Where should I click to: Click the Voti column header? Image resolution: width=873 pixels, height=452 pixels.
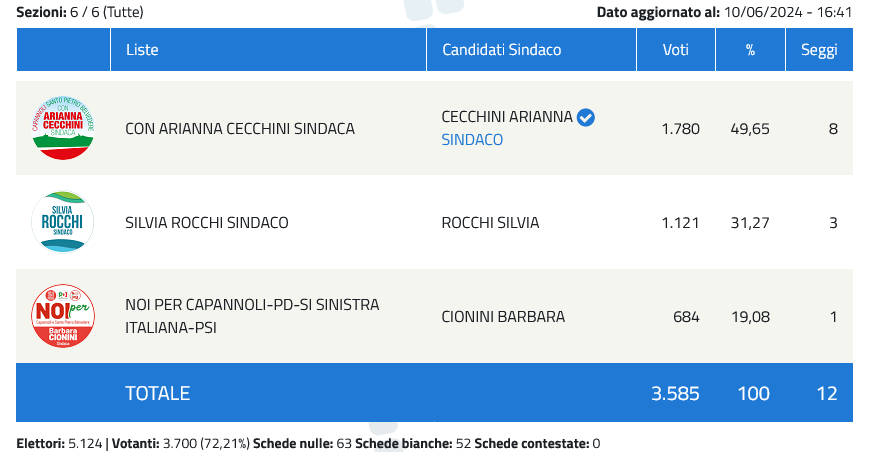click(676, 50)
